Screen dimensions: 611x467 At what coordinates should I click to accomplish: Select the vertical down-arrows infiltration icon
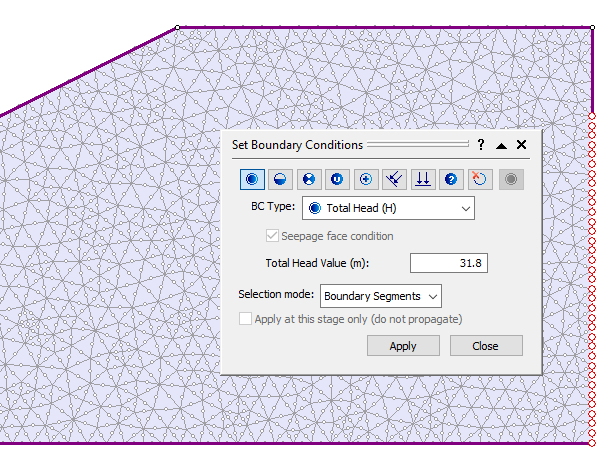tap(423, 179)
